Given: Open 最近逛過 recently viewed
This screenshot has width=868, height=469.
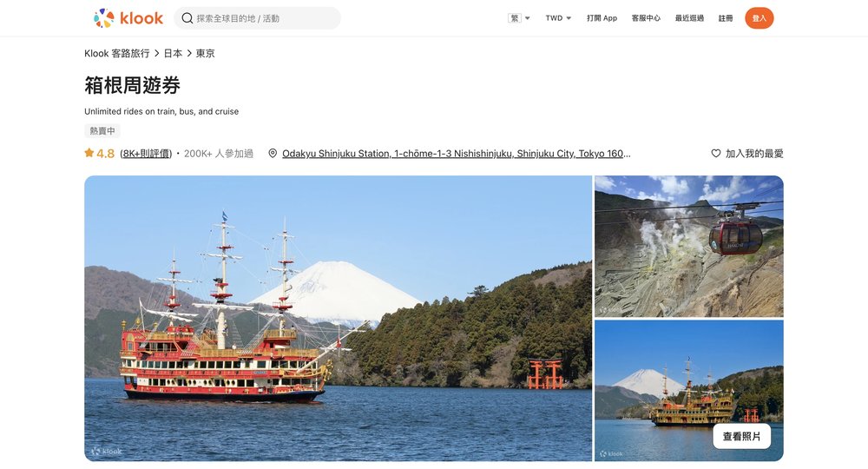Looking at the screenshot, I should (x=689, y=18).
